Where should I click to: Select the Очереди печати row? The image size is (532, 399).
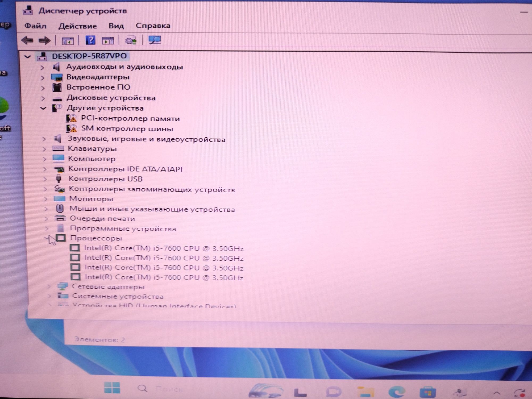pyautogui.click(x=102, y=219)
